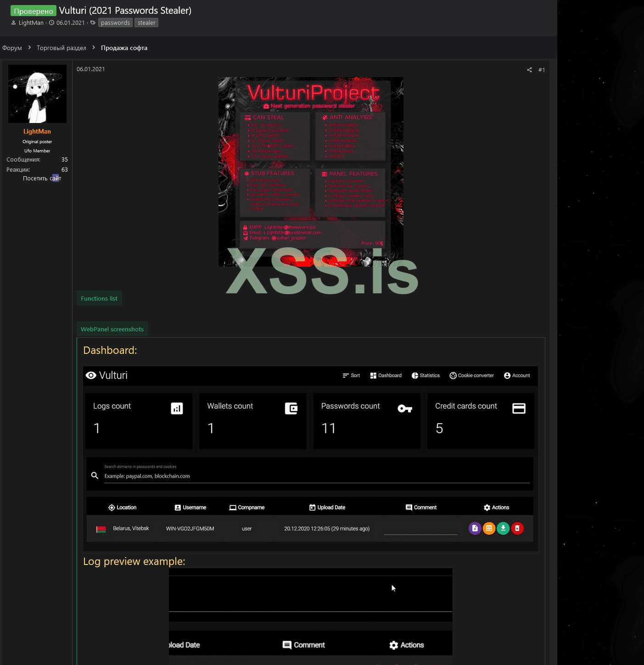The width and height of the screenshot is (644, 665).
Task: Click the red delete icon in the Belarus row
Action: 517,528
